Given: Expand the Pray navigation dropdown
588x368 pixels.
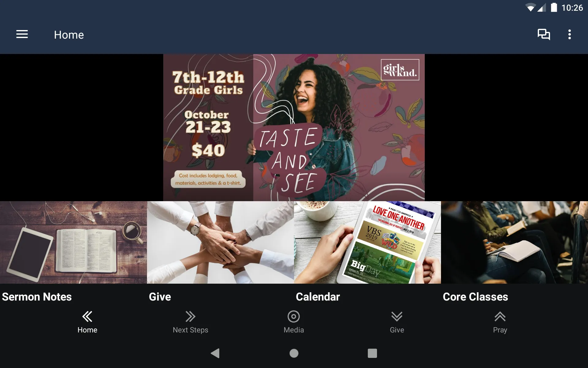Looking at the screenshot, I should click(x=500, y=321).
